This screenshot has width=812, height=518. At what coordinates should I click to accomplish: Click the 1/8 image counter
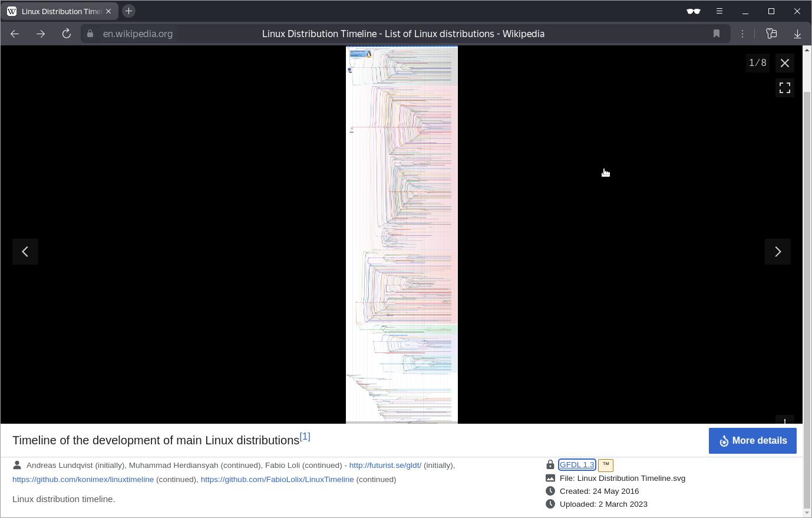(x=758, y=63)
